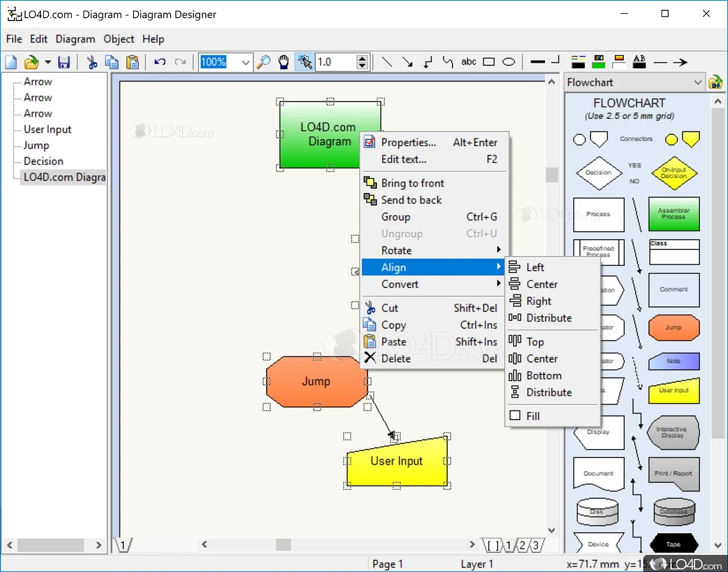Click palette scrollbar down arrow
This screenshot has height=572, width=728.
(718, 545)
